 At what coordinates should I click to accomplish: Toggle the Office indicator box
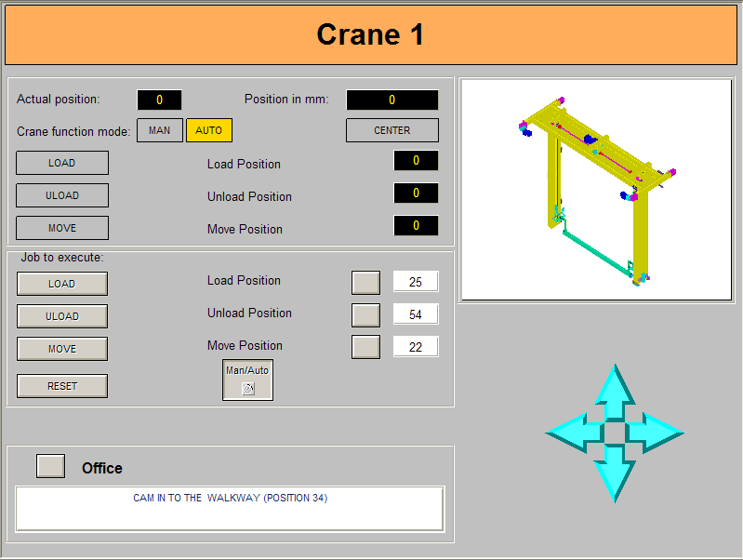pos(51,466)
